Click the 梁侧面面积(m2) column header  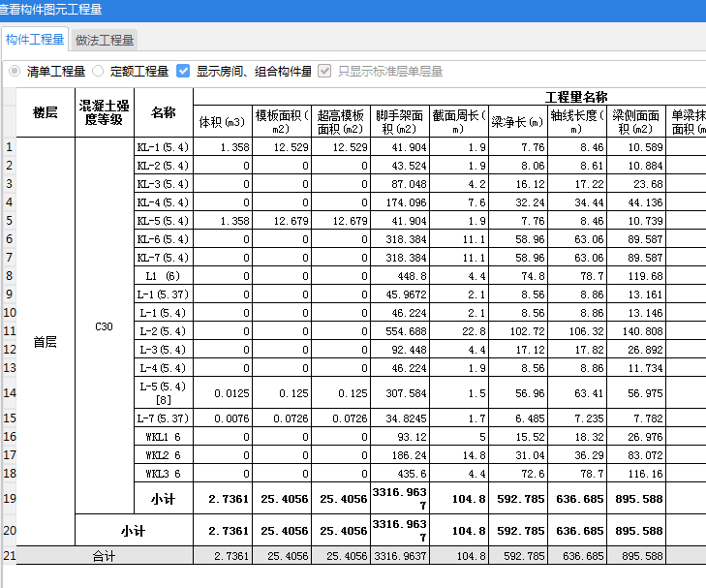tap(635, 121)
